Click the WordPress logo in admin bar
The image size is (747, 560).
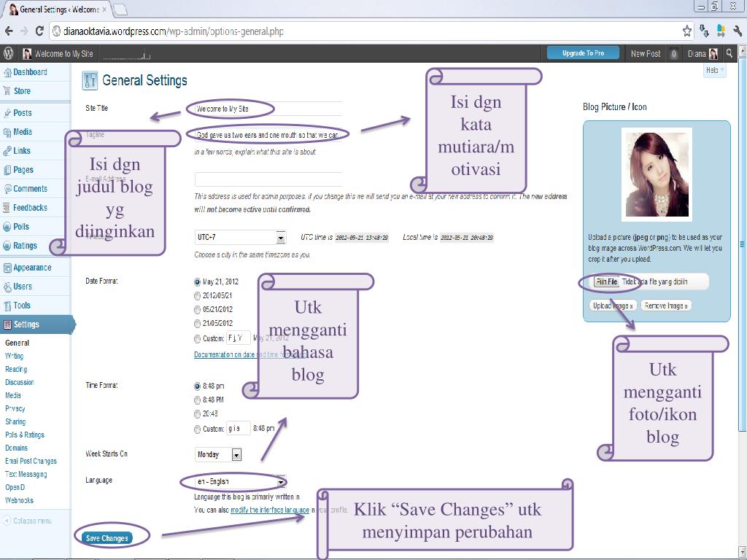8,53
